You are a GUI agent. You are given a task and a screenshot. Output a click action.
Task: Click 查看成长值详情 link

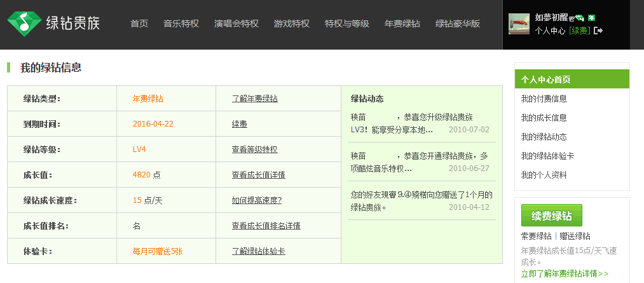258,175
